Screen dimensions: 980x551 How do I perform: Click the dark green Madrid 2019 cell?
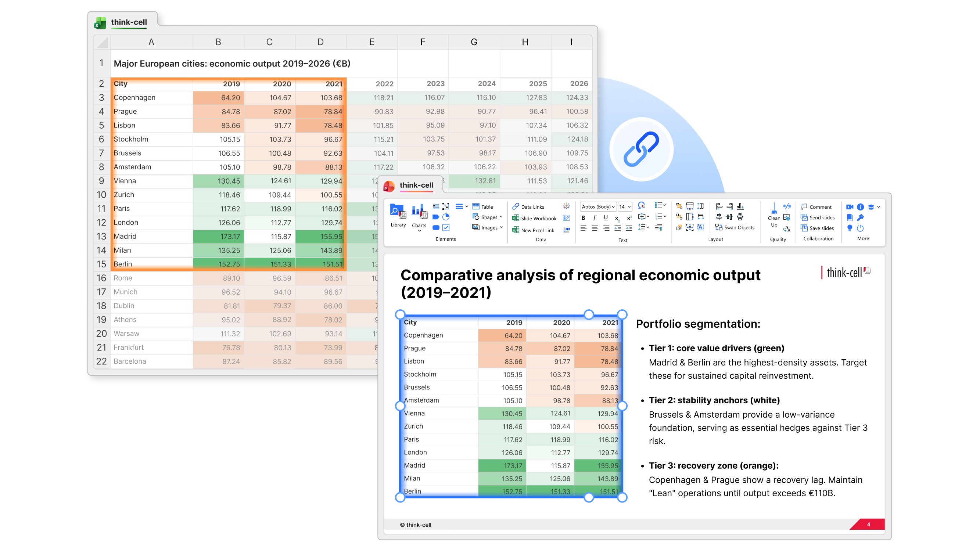pos(218,237)
